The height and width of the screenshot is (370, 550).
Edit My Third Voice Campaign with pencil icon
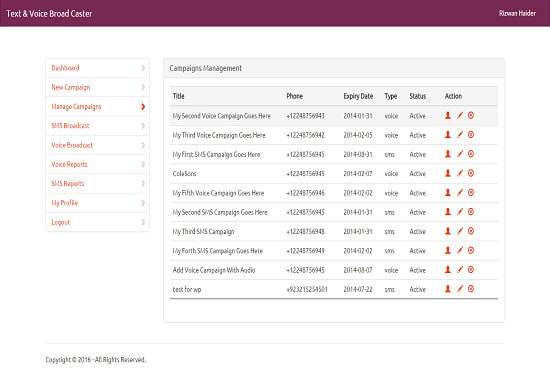coord(460,135)
